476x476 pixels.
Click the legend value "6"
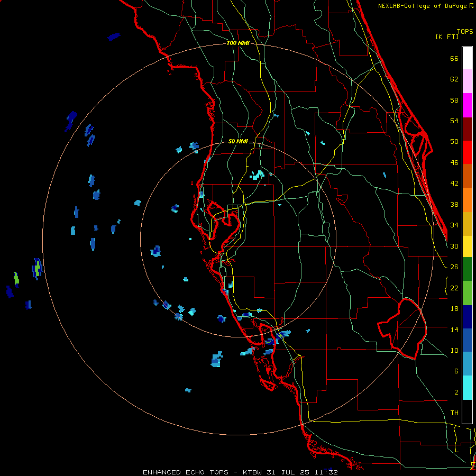click(x=456, y=371)
